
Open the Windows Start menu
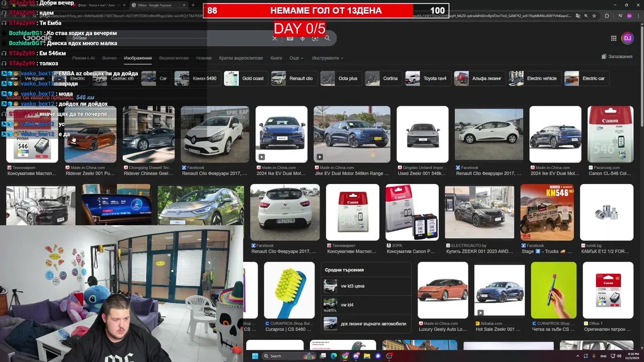click(x=255, y=356)
